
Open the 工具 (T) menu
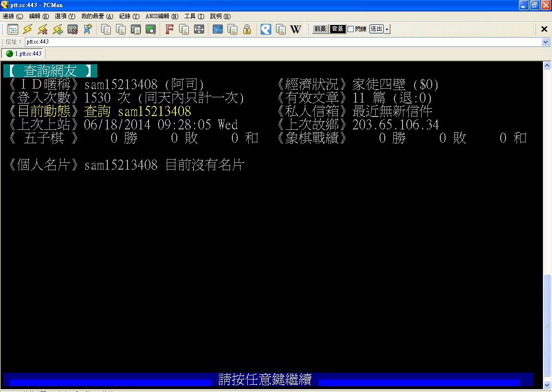pos(194,16)
